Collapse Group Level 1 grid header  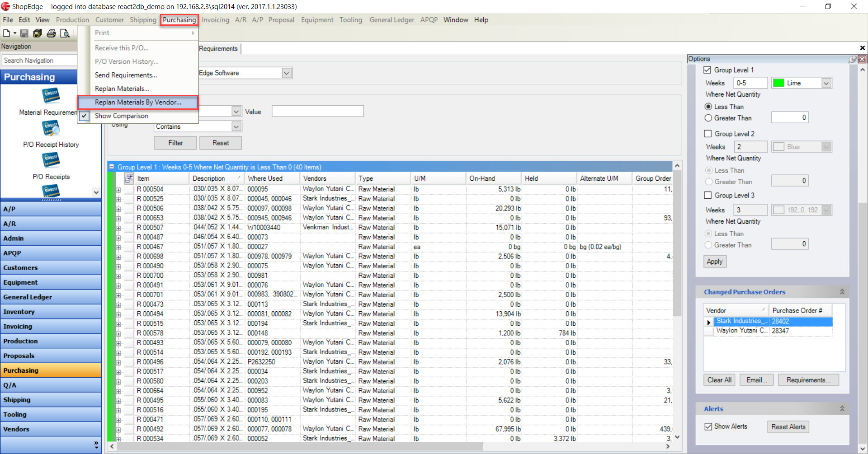tap(111, 167)
